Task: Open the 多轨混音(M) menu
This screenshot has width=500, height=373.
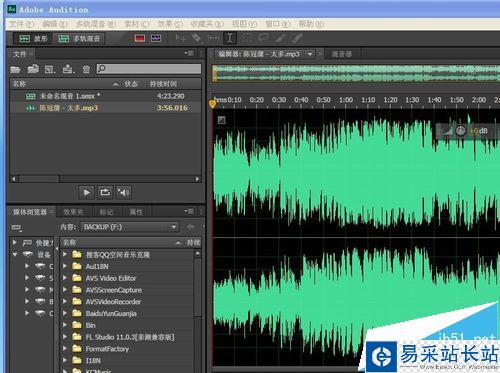Action: tap(96, 24)
